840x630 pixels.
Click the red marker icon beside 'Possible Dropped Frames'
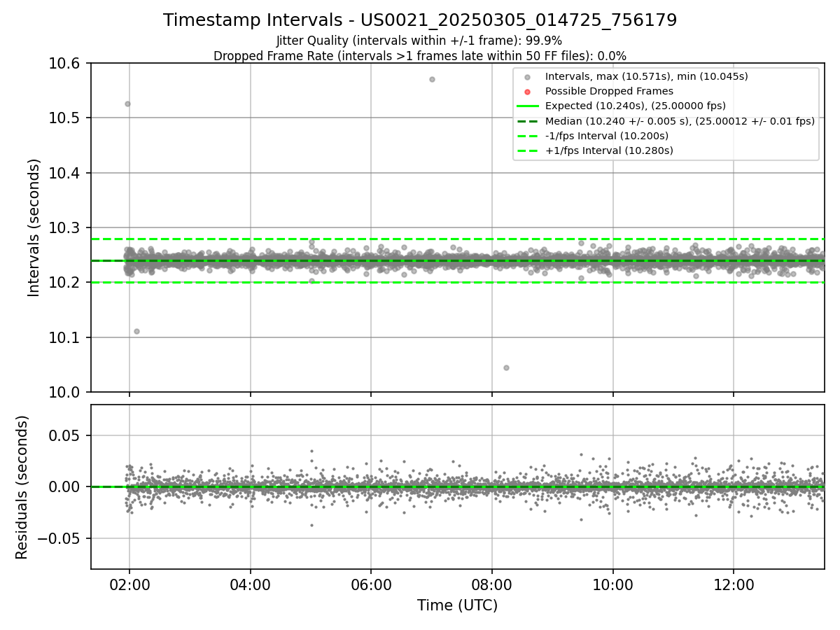click(x=528, y=91)
